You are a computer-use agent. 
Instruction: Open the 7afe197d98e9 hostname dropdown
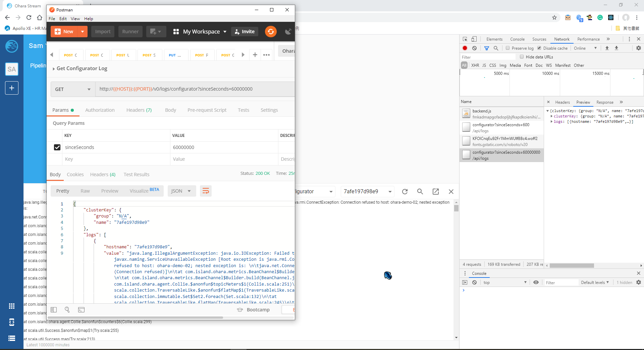click(367, 191)
